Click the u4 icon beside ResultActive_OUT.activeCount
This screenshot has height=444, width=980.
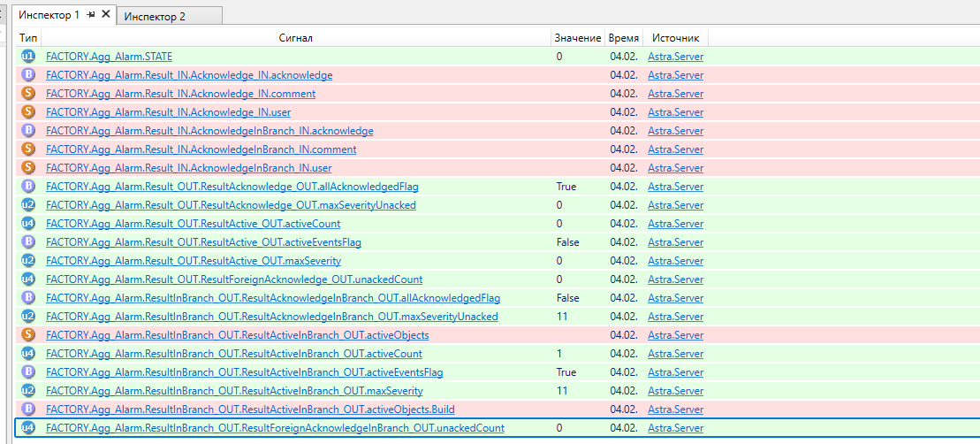click(28, 224)
